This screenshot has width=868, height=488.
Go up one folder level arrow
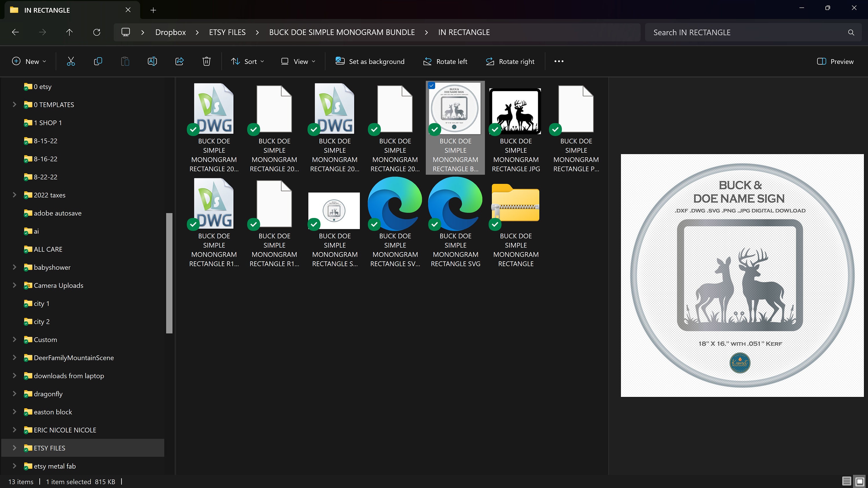(69, 32)
